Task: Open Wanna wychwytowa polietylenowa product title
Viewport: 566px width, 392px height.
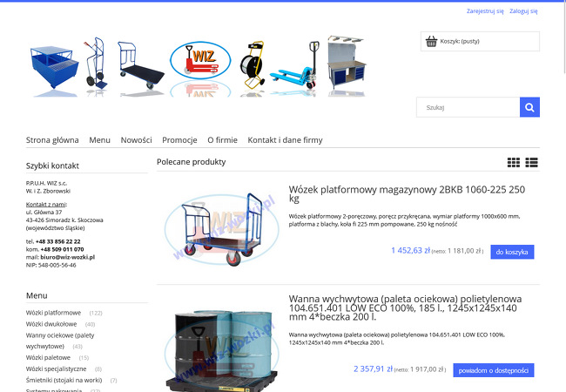Action: (405, 308)
